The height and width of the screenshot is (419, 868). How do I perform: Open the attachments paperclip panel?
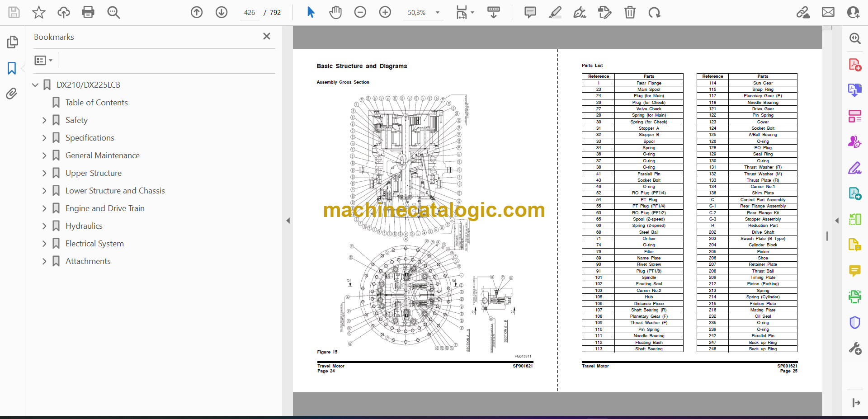12,94
